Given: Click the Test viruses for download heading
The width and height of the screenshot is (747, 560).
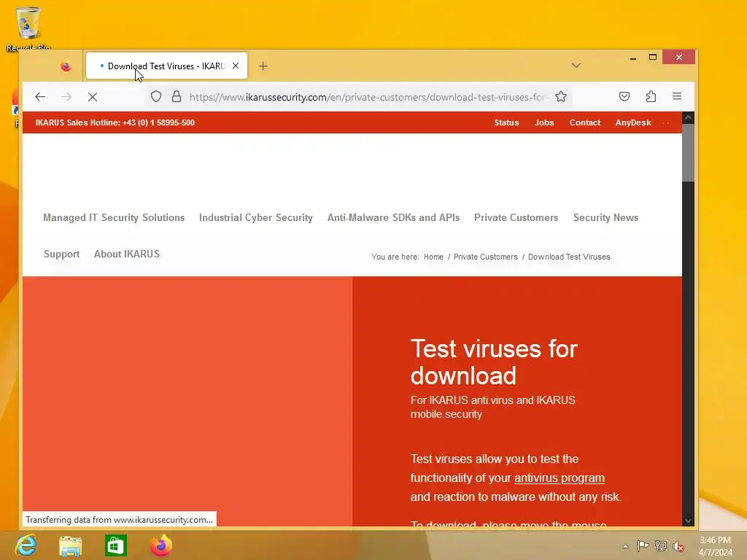Looking at the screenshot, I should point(494,362).
